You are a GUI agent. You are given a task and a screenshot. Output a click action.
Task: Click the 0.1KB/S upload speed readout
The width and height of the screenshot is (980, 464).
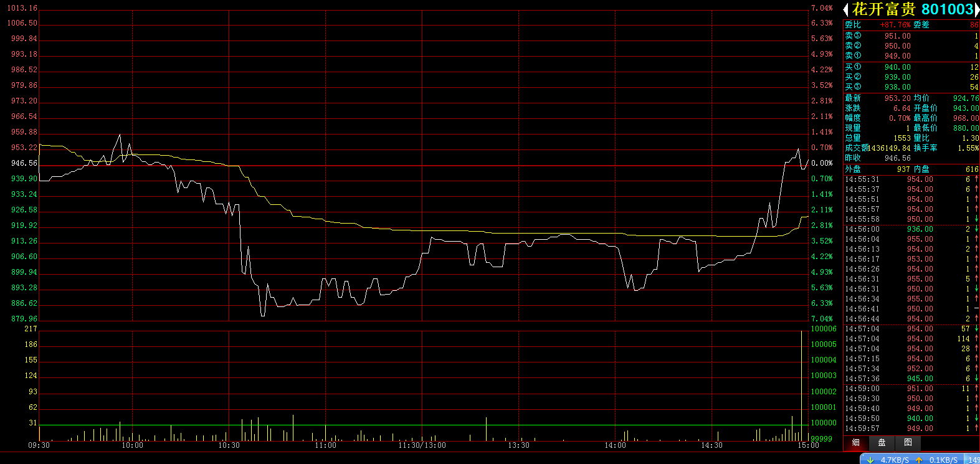(943, 460)
